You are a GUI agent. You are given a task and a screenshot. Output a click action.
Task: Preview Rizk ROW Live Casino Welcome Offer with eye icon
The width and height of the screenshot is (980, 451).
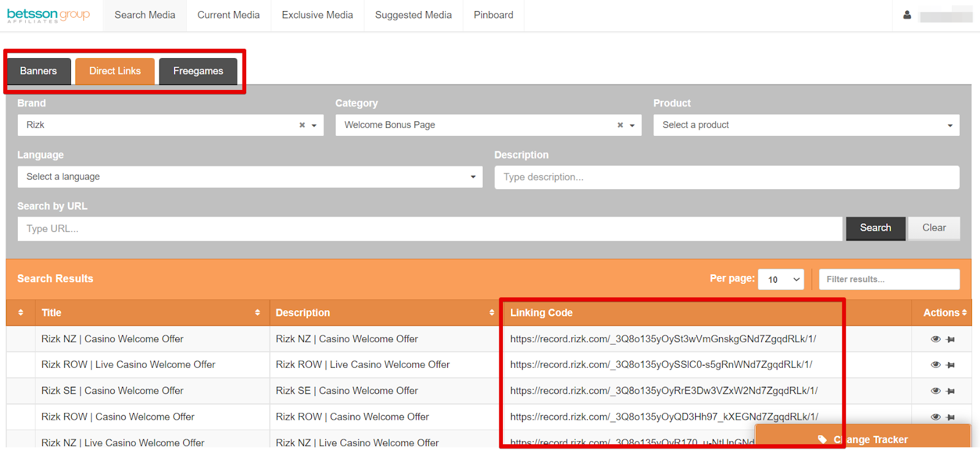tap(935, 365)
